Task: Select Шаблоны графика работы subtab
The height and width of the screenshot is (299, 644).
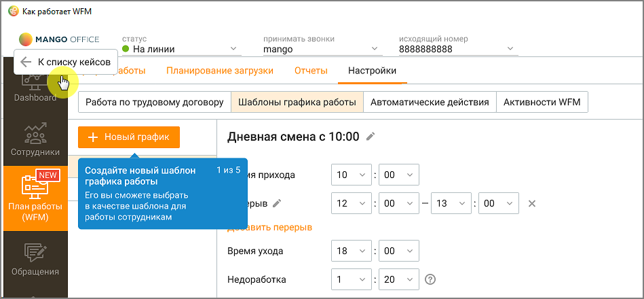Action: [297, 102]
